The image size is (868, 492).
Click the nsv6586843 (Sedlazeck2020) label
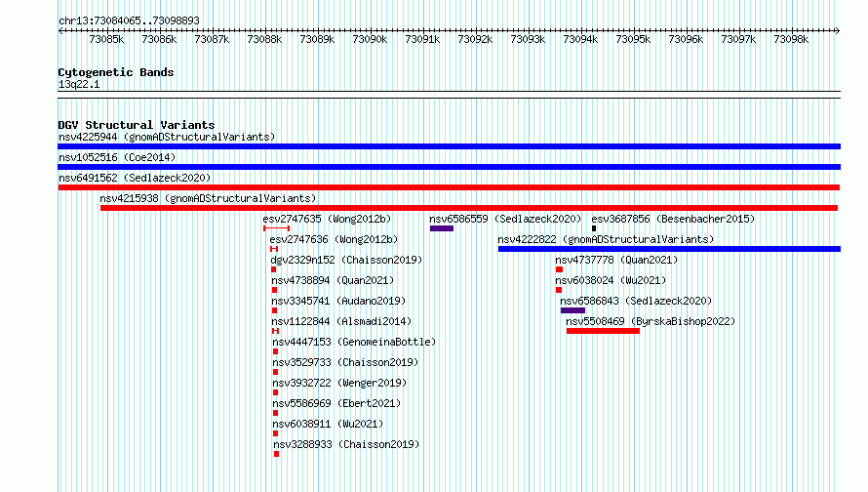[x=636, y=301]
